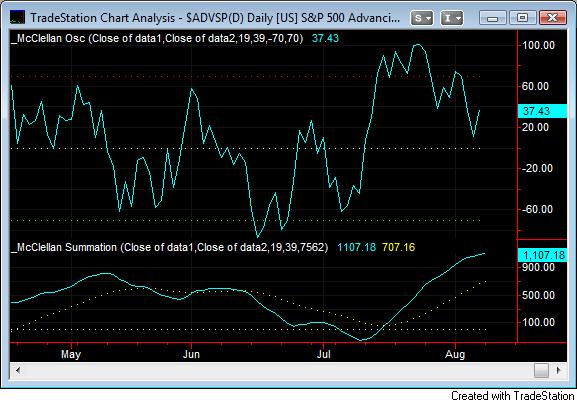Click the -60.00 oscillator axis label
The height and width of the screenshot is (402, 577).
pyautogui.click(x=538, y=209)
